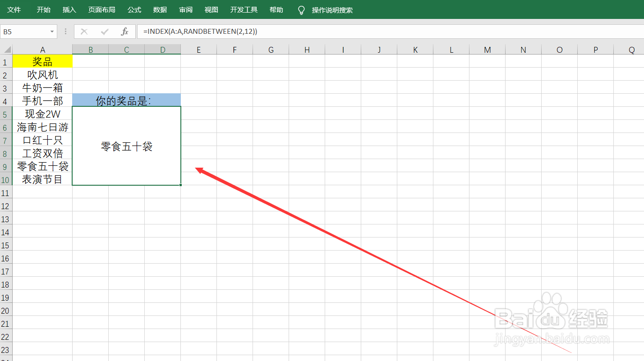The width and height of the screenshot is (644, 361).
Task: Switch to the 帮助 tab
Action: point(276,10)
